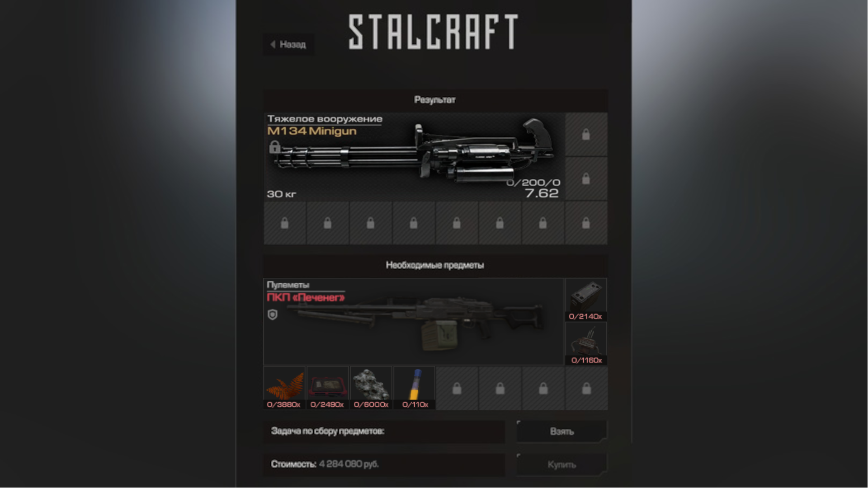Click the Взять button
Viewport: 868px width, 488px height.
pos(561,432)
